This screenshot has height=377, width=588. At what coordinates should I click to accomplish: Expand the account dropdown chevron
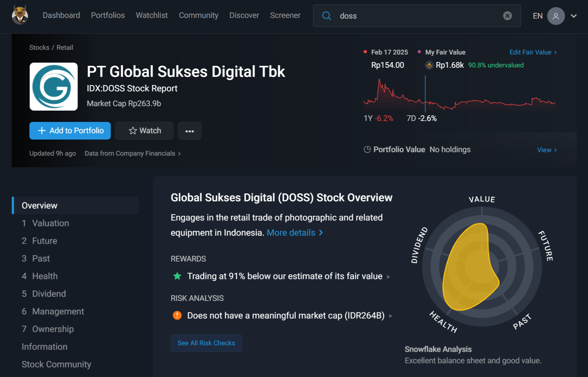pos(574,16)
